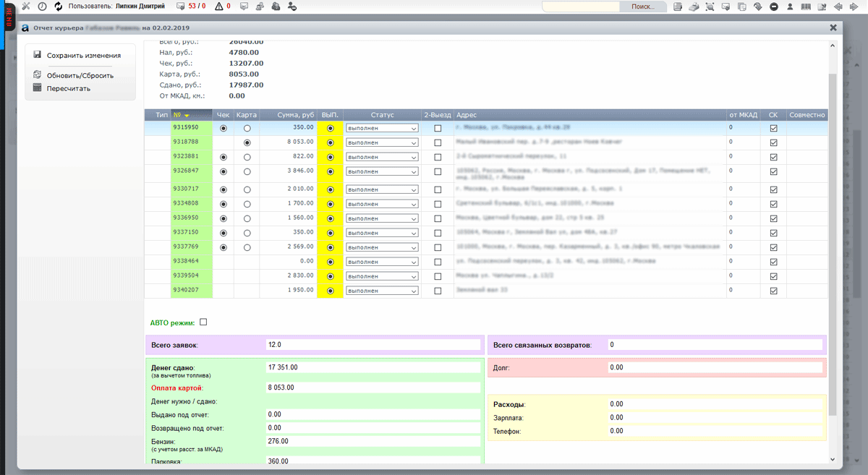The image size is (868, 475).
Task: Click Пересчитать to recalculate report
Action: click(x=69, y=88)
